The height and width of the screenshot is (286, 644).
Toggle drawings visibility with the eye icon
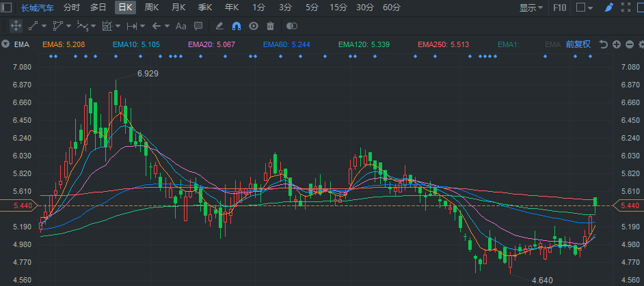(x=254, y=26)
